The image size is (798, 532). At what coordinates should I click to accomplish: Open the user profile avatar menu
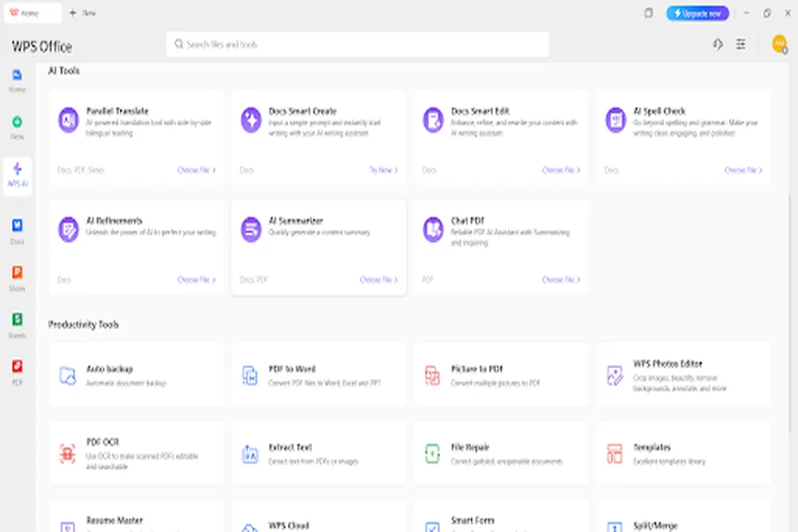pyautogui.click(x=778, y=44)
